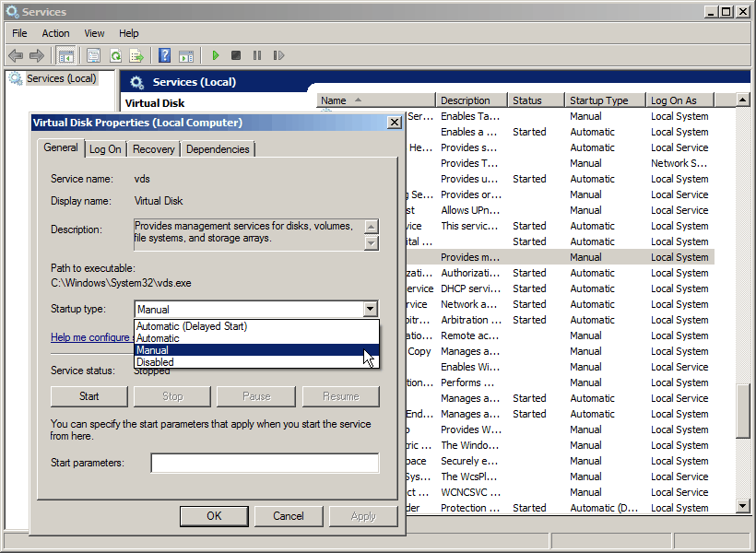
Task: Close the Virtual Disk Properties dialog
Action: (x=395, y=123)
